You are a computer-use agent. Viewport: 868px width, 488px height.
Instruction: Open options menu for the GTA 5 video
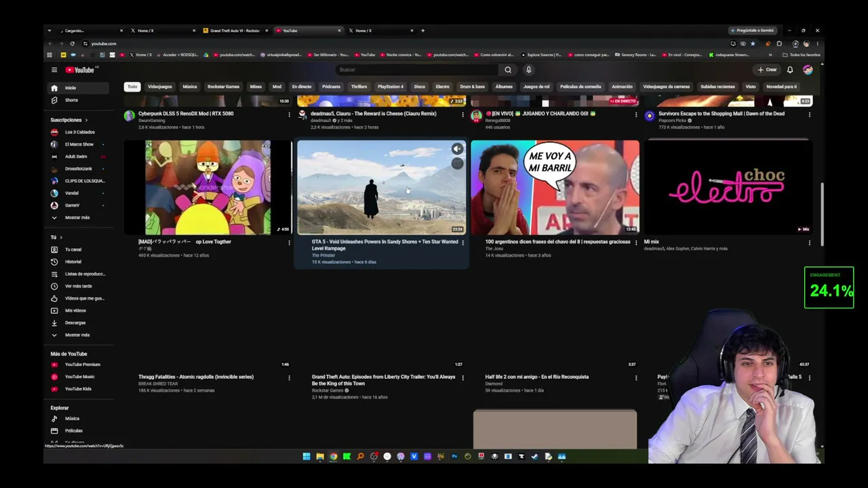[462, 243]
